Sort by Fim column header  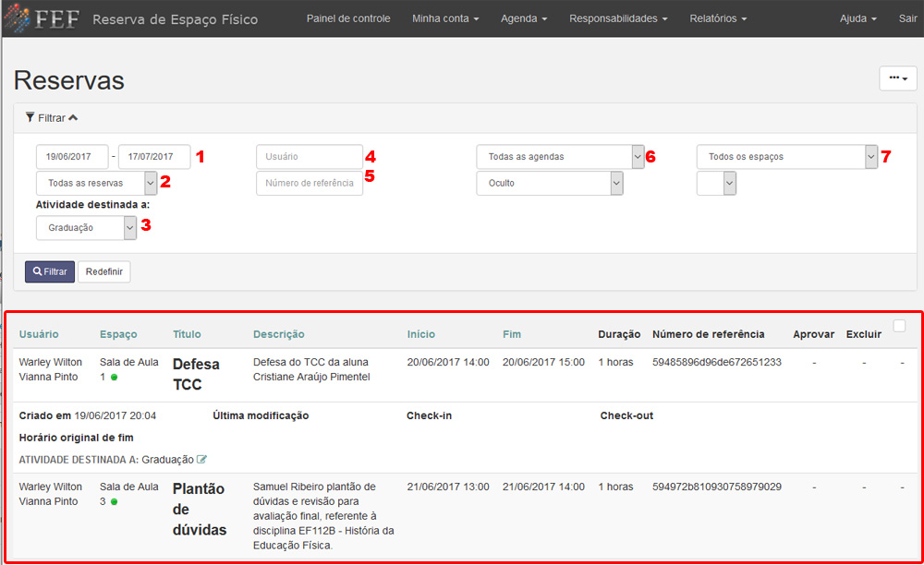(512, 333)
